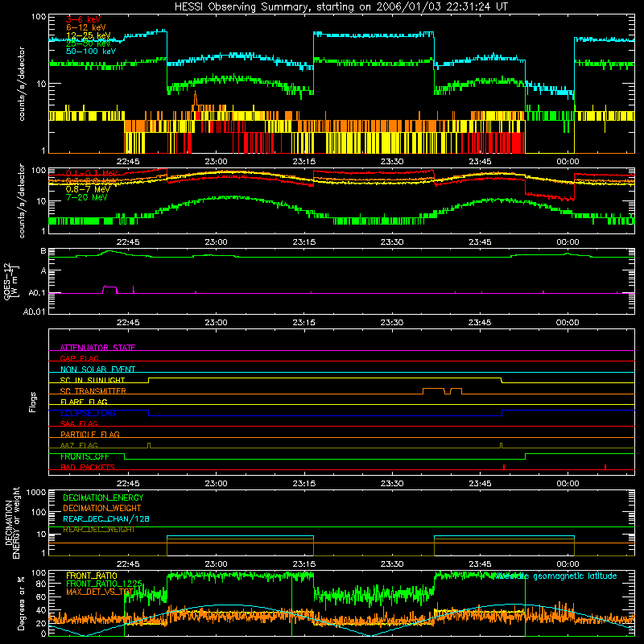
Task: Click the A0.1 tick label on GOES axis
Action: [x=36, y=293]
